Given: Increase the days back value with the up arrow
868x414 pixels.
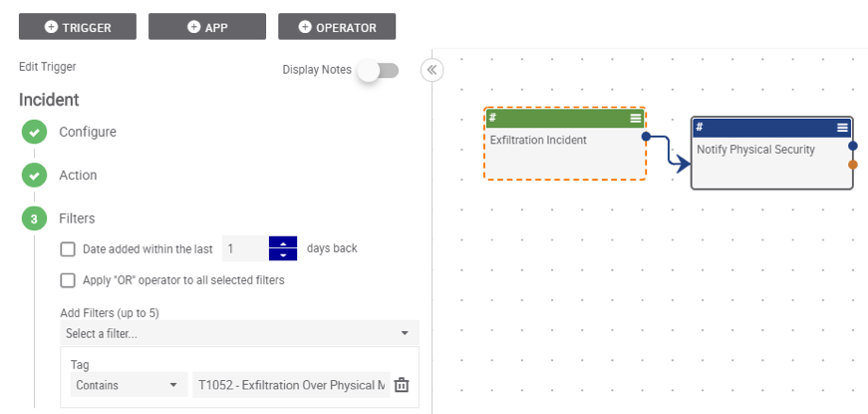Looking at the screenshot, I should pyautogui.click(x=283, y=242).
